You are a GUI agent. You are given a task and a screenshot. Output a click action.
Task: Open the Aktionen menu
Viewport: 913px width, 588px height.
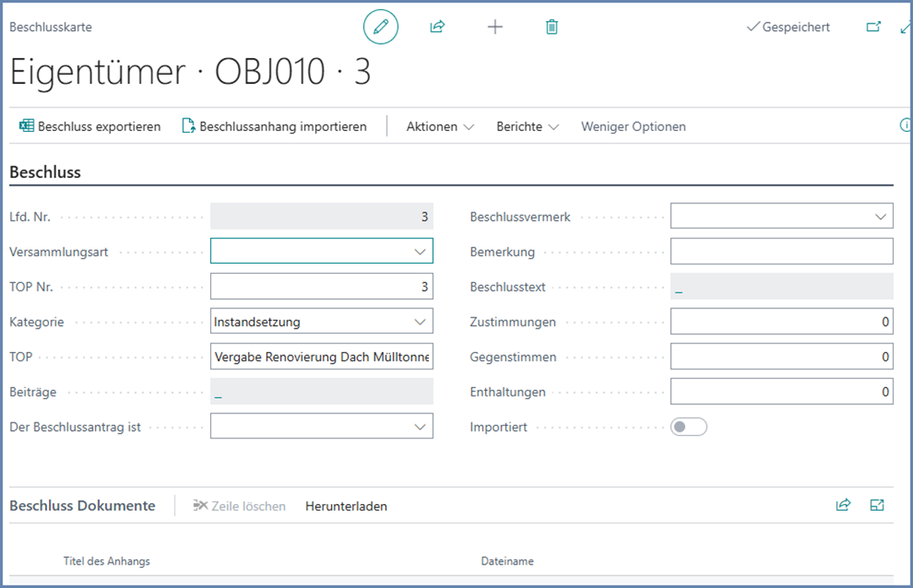(440, 127)
